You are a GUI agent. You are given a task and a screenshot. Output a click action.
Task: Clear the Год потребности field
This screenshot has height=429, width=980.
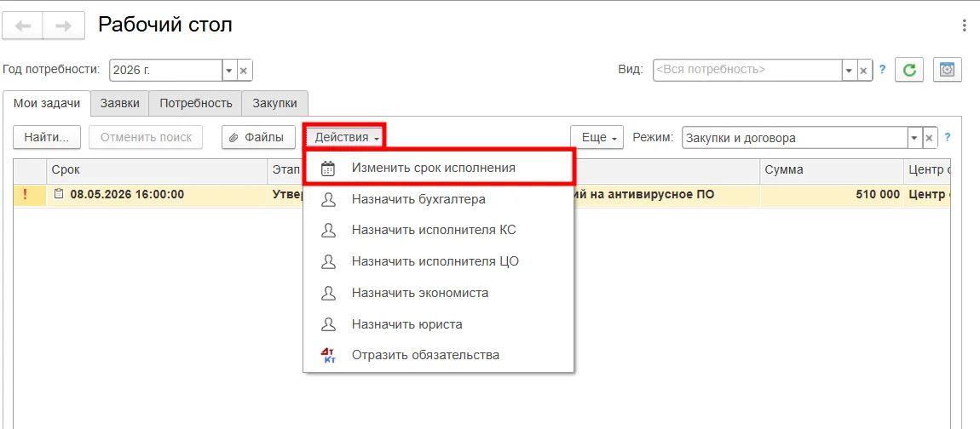tap(244, 71)
